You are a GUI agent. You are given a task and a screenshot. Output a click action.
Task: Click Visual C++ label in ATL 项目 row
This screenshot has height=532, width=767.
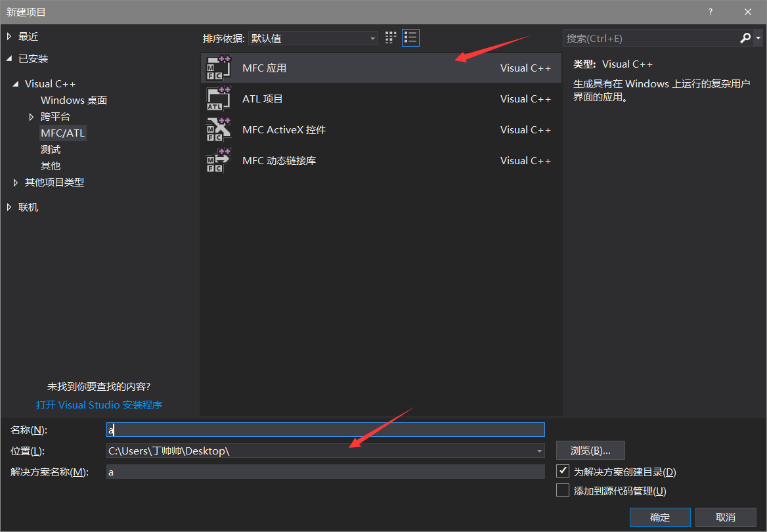(x=525, y=99)
